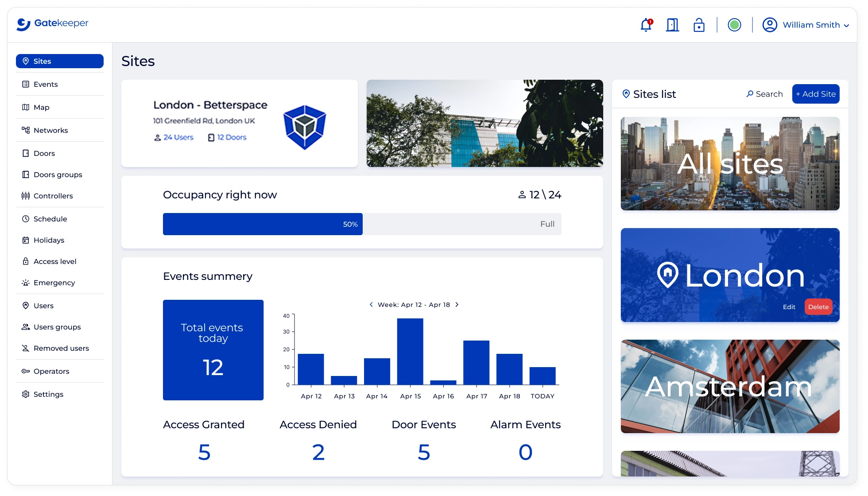The width and height of the screenshot is (868, 496).
Task: Click the padlock icon in header
Action: (x=699, y=25)
